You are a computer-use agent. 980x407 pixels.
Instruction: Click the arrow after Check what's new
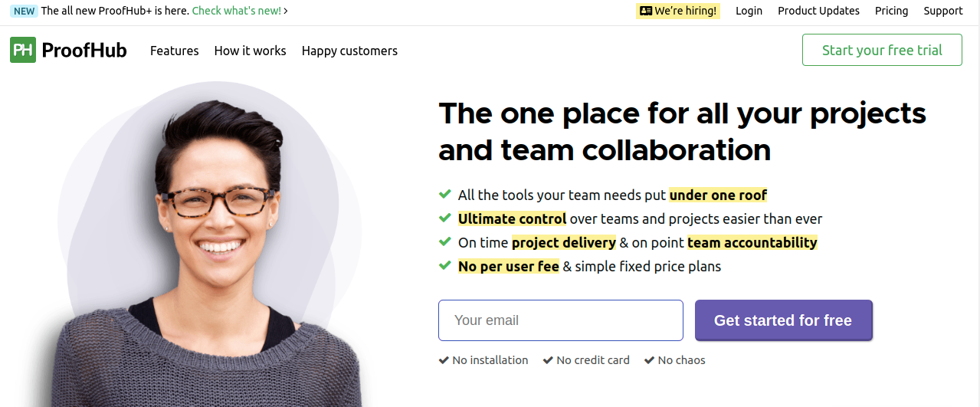[286, 11]
